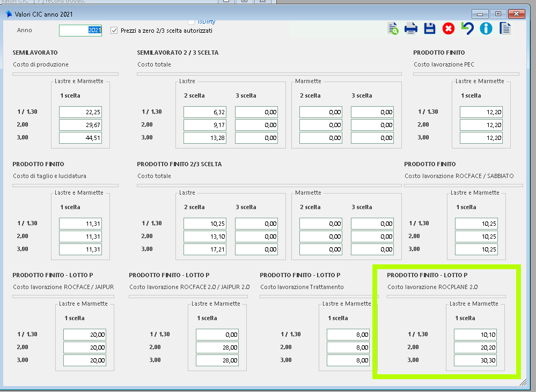Viewport: 536px width, 392px height.
Task: Edit ROCFACE / SABBIATO 1/1,30 cost field
Action: click(476, 224)
